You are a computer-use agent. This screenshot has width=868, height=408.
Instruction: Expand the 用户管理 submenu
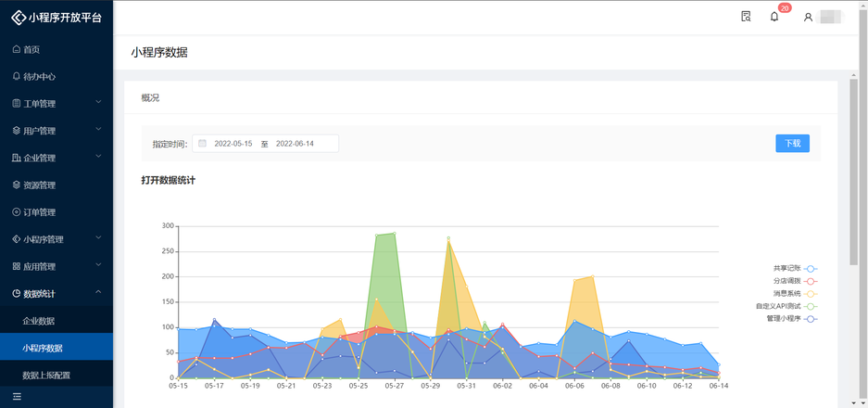click(56, 131)
